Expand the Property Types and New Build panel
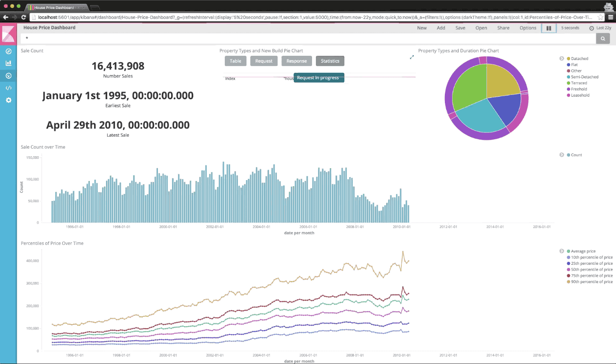This screenshot has height=364, width=616. pos(412,57)
